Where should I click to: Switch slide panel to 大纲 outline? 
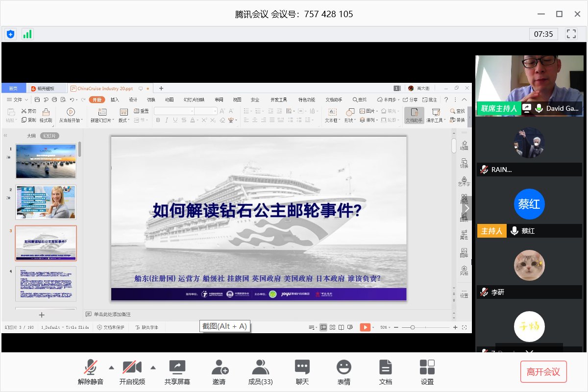[x=31, y=136]
